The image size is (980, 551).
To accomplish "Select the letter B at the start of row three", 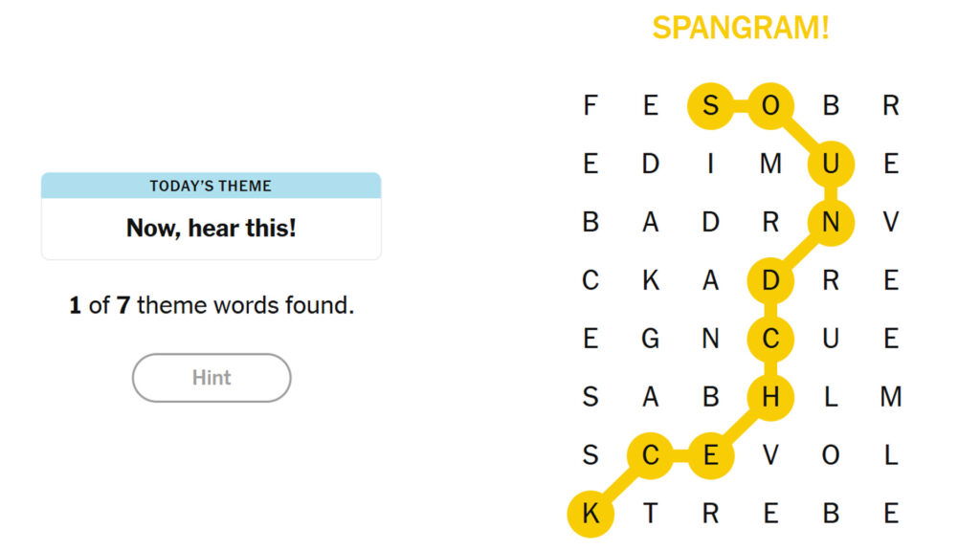I will coord(590,222).
